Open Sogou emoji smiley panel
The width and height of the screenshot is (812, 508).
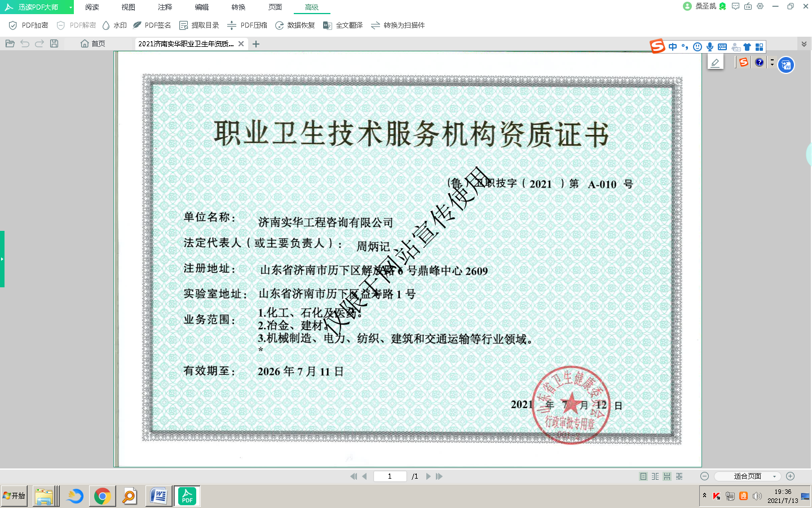coord(698,47)
